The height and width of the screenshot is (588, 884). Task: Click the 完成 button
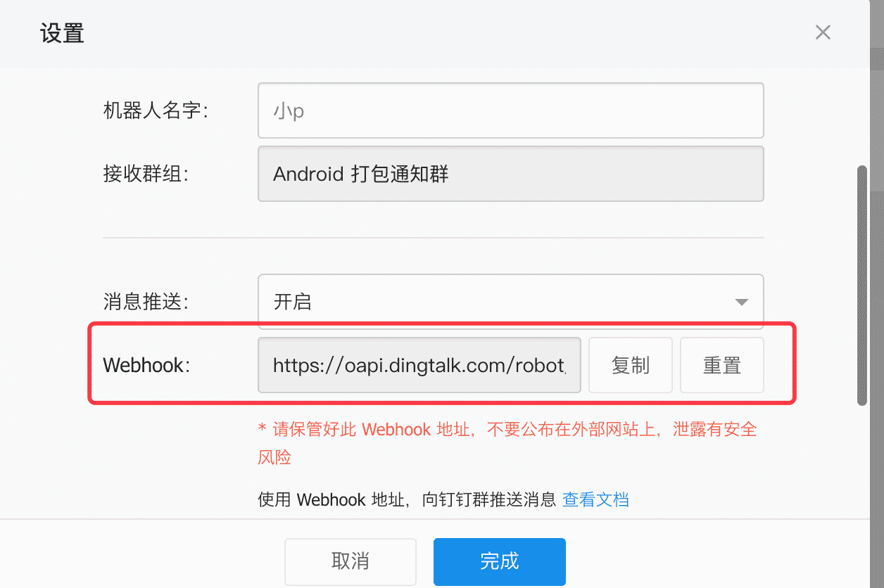pyautogui.click(x=500, y=561)
